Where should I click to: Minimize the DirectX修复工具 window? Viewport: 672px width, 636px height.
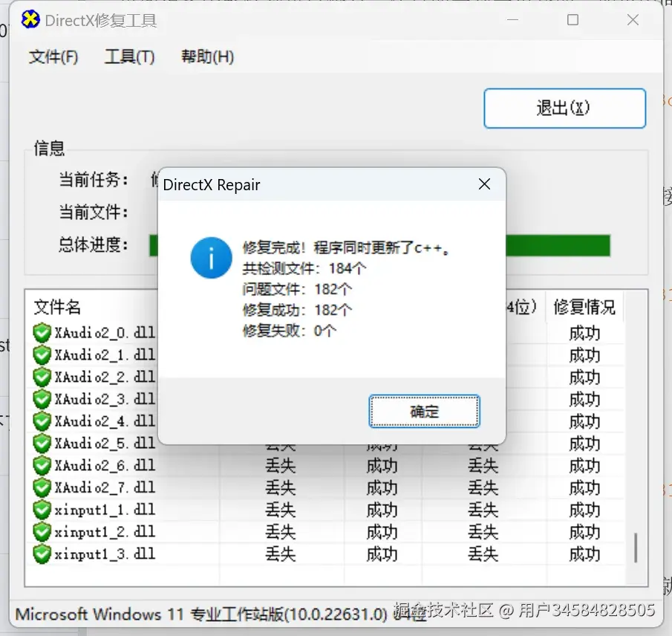(512, 20)
